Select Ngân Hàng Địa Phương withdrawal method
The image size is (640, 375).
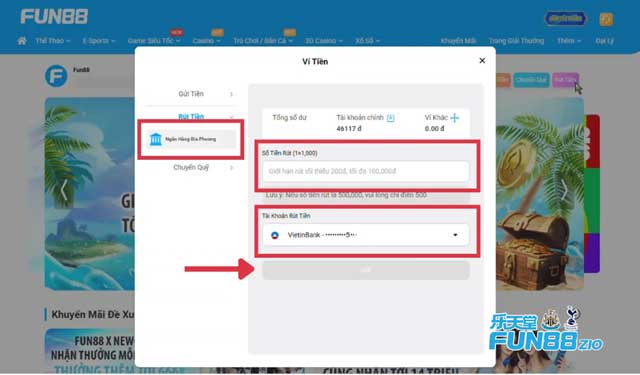191,139
